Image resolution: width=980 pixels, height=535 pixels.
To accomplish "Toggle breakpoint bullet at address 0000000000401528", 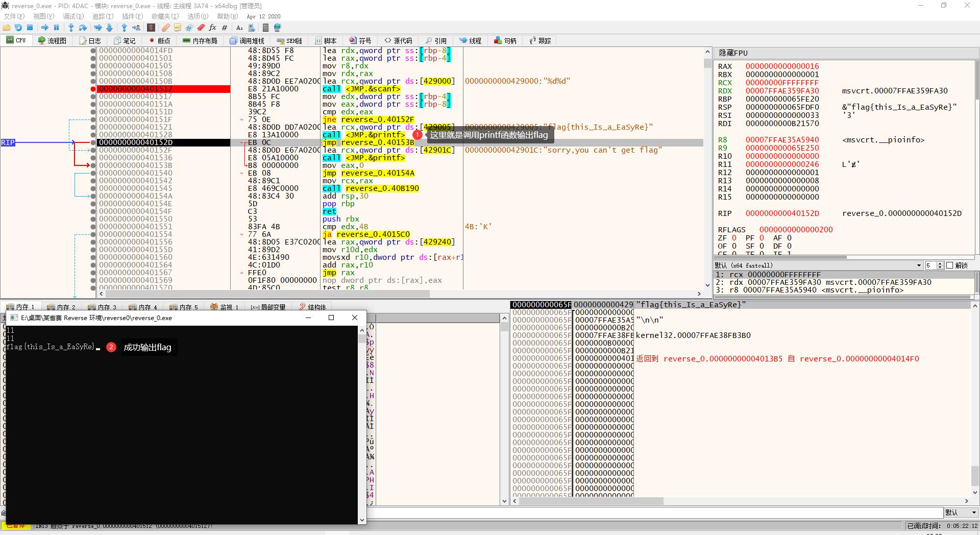I will [x=93, y=135].
